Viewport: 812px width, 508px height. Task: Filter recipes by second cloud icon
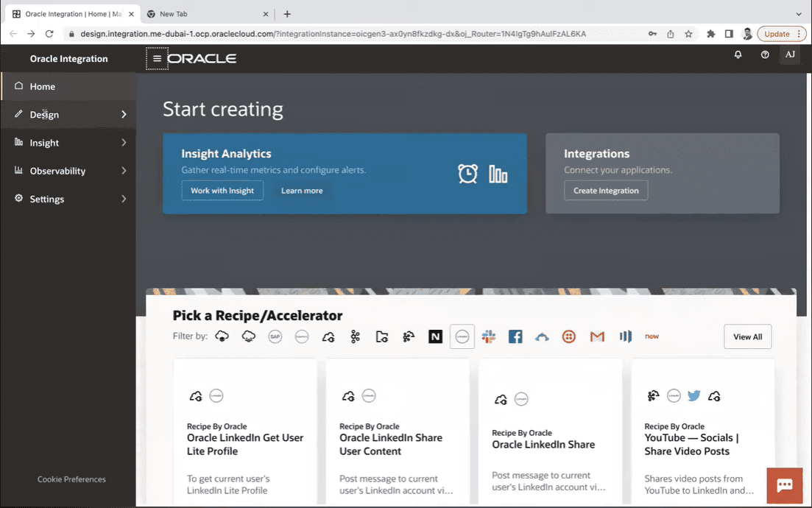249,336
